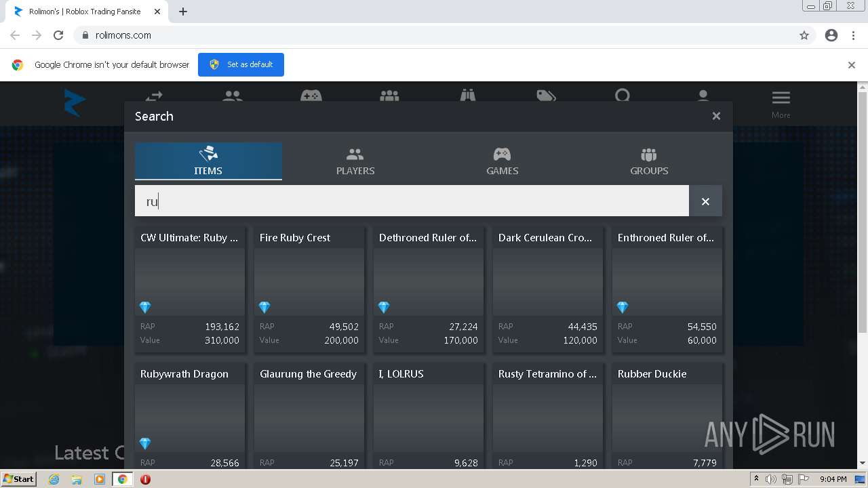Screen dimensions: 868x488
Task: Dismiss the default browser notification bar
Action: pyautogui.click(x=852, y=65)
